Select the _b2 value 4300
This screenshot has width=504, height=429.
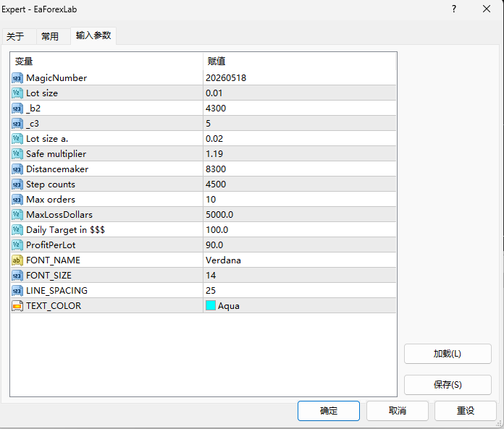tap(216, 109)
